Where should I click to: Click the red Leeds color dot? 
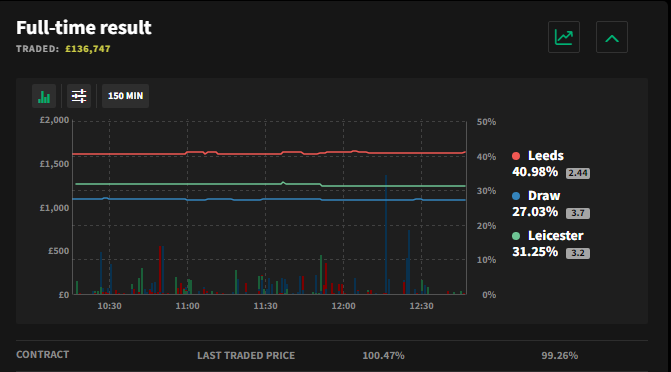[516, 156]
